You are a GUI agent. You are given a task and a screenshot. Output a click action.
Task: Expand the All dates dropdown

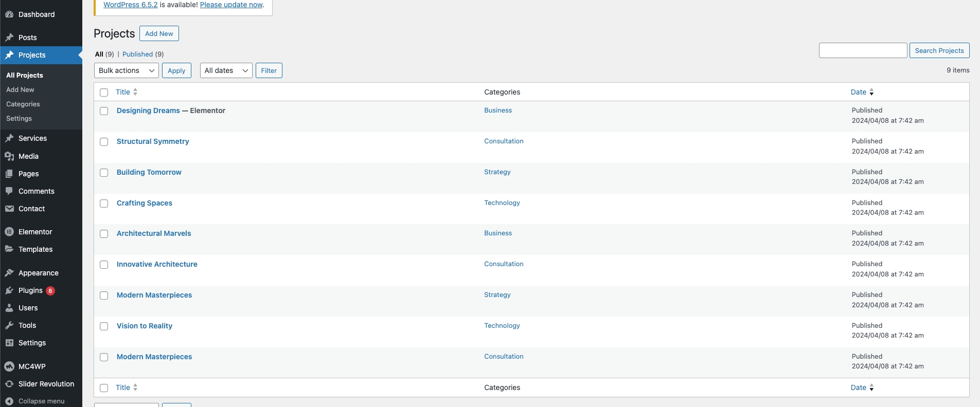[x=226, y=70]
